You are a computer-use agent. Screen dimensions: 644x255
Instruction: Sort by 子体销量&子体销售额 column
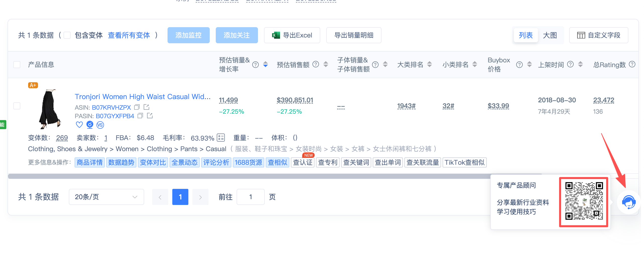click(x=385, y=65)
